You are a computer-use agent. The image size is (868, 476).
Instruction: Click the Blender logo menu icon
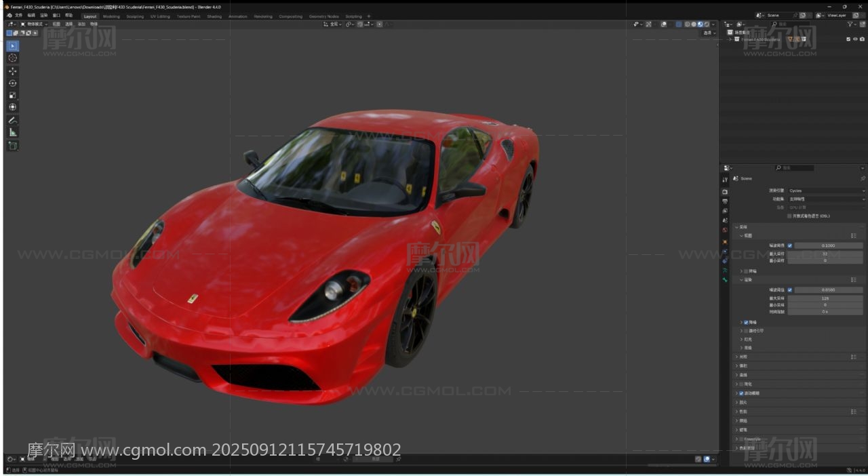click(x=9, y=16)
